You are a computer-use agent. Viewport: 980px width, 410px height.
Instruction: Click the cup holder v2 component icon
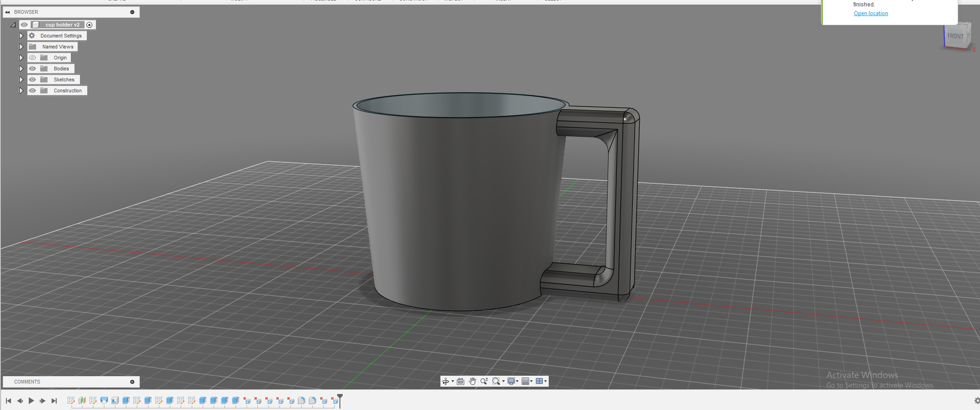[36, 25]
